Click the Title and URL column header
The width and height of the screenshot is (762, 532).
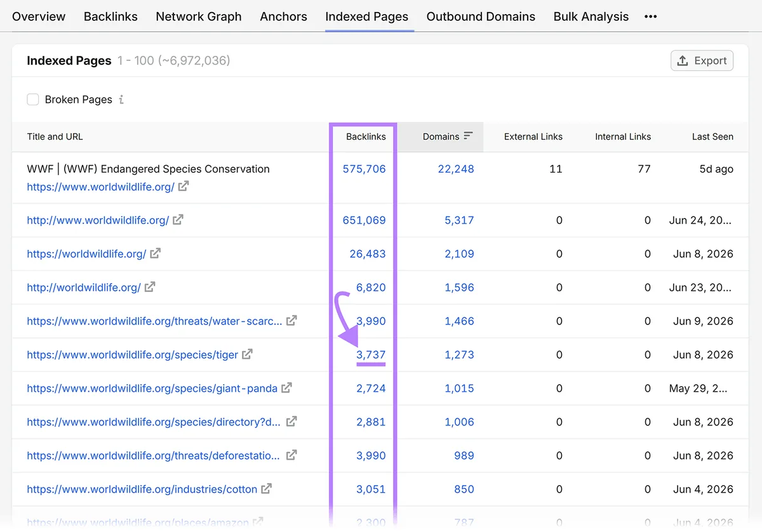coord(55,136)
